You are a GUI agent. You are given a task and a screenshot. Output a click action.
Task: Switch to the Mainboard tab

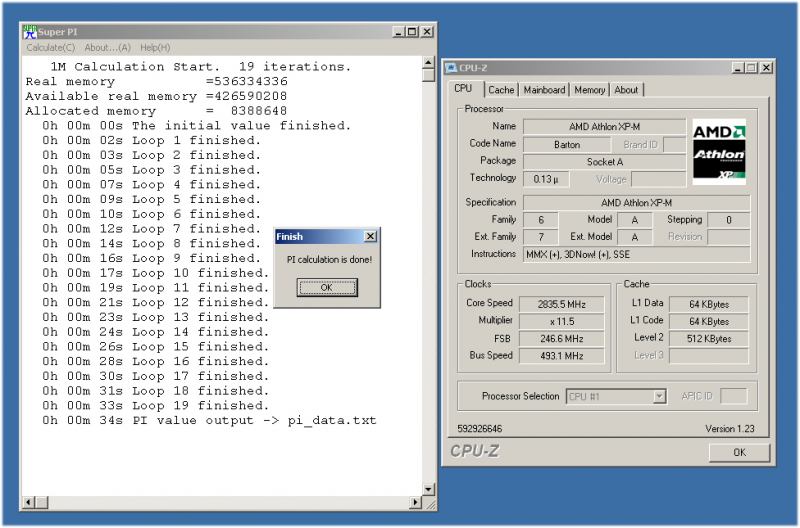tap(544, 90)
